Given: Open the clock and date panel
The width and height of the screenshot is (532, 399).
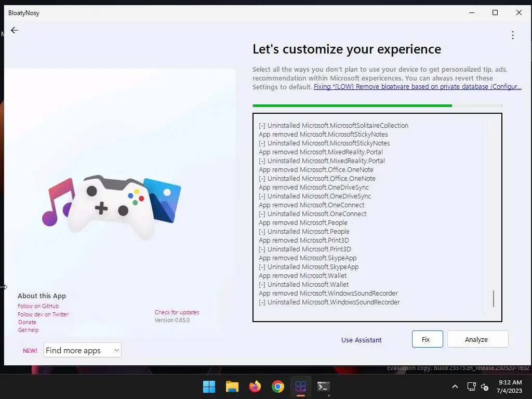Looking at the screenshot, I should point(509,387).
